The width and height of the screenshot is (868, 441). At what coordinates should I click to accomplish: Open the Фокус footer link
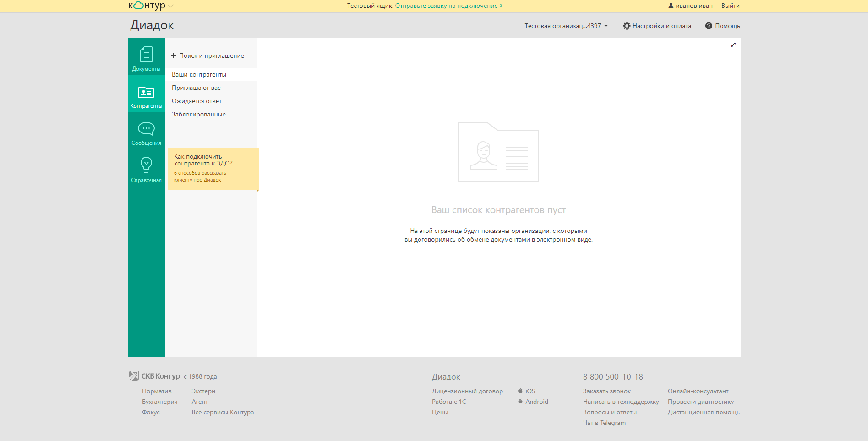(x=151, y=412)
